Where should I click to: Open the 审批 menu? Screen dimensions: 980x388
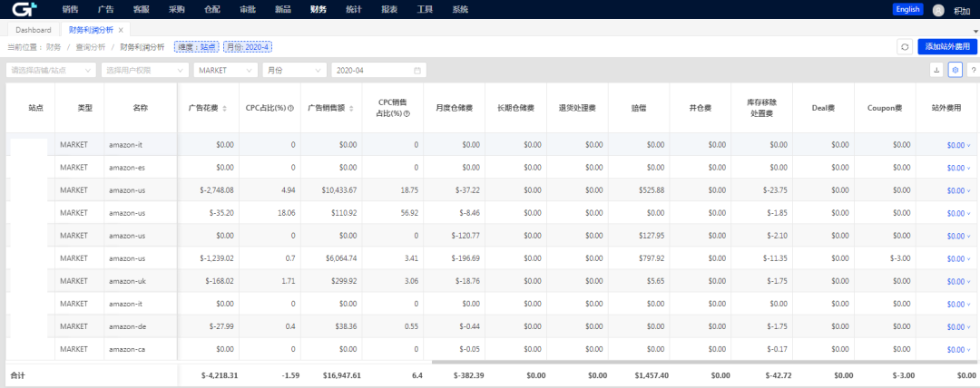point(248,9)
